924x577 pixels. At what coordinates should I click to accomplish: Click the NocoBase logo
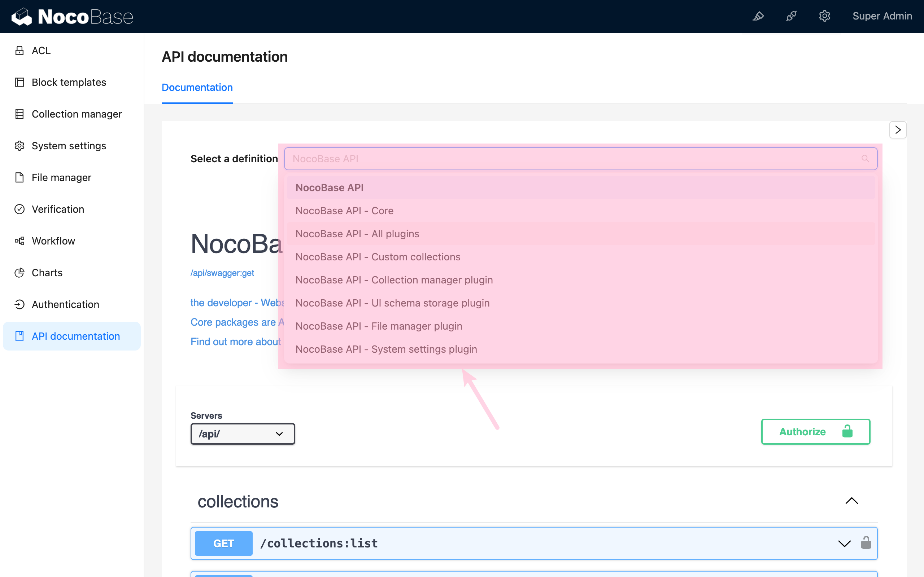(73, 17)
